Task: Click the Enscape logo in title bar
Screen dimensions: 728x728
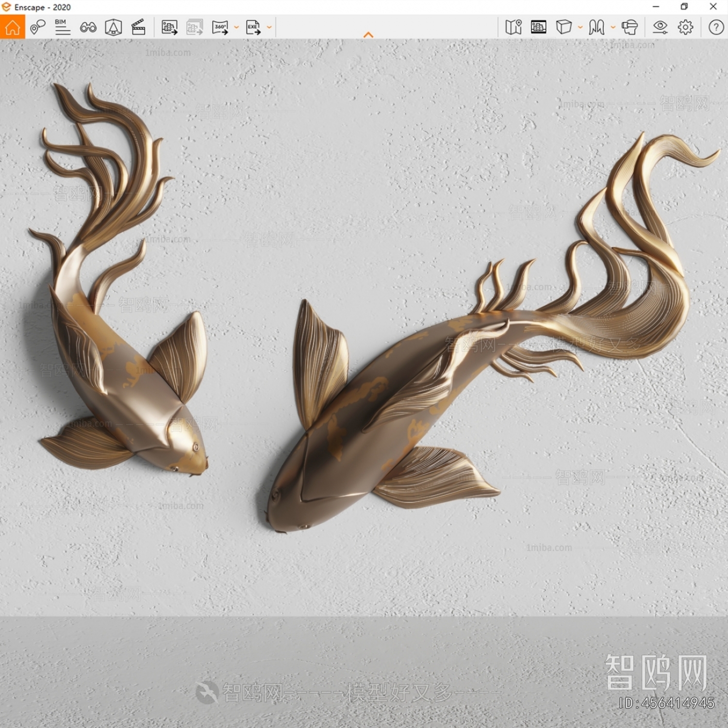Action: point(6,7)
